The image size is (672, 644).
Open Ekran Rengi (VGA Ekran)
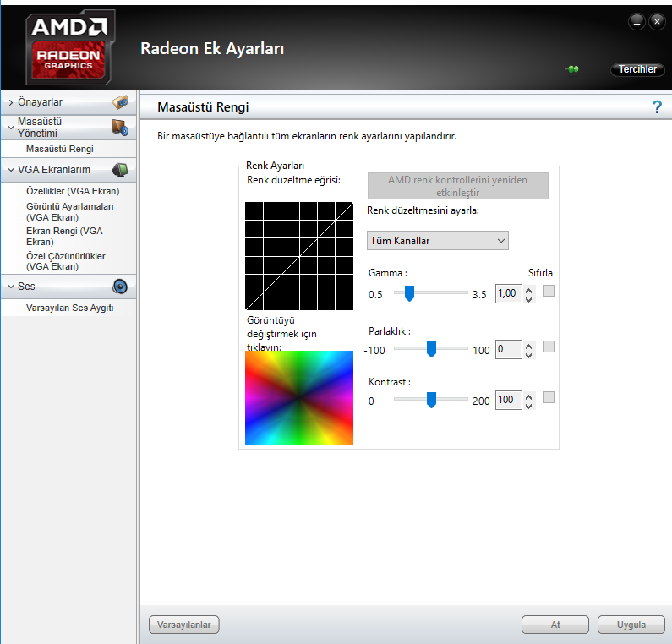pyautogui.click(x=64, y=236)
